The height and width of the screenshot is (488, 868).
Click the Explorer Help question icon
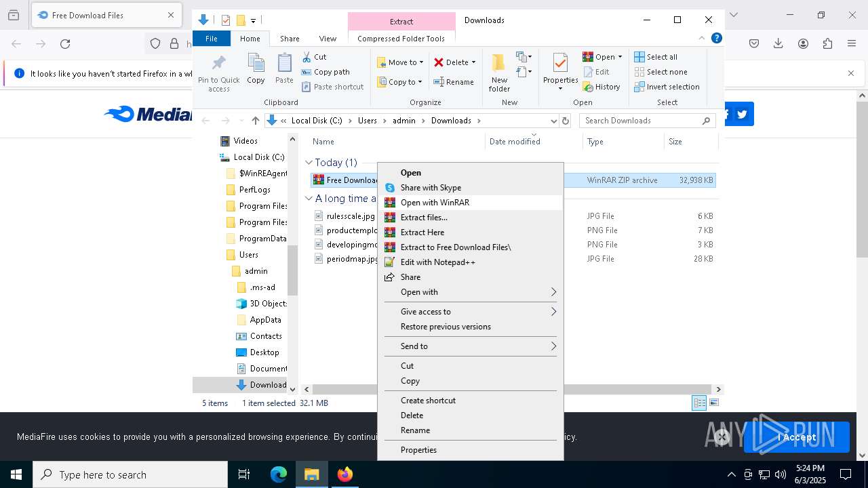(716, 39)
